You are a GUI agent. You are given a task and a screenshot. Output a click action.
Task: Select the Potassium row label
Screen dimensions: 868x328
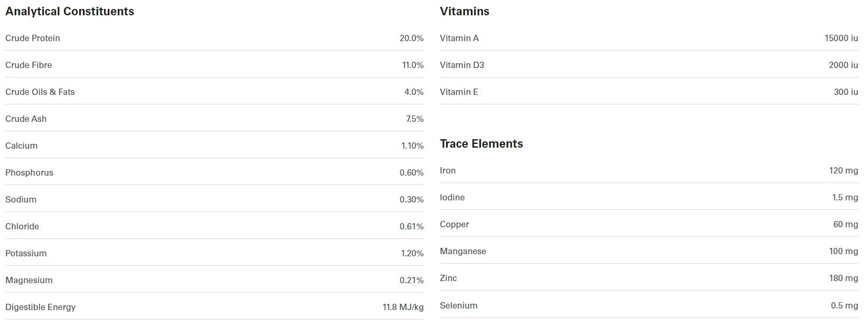coord(26,254)
